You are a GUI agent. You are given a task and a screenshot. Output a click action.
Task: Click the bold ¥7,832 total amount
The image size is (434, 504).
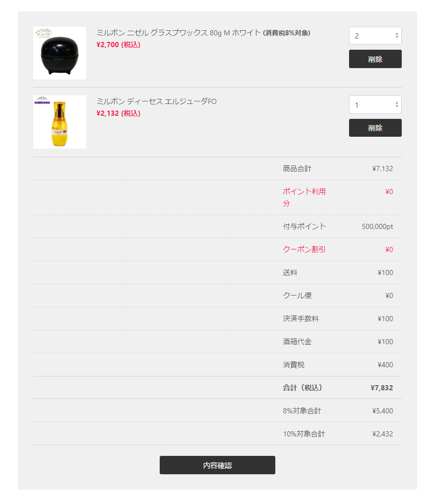[x=381, y=388]
